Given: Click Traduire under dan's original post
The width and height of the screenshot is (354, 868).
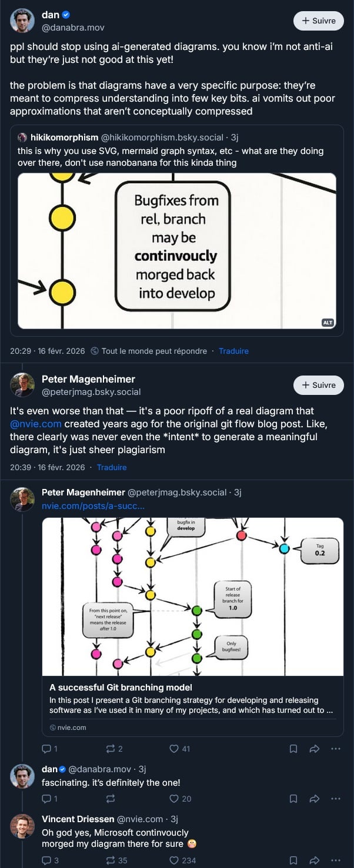Looking at the screenshot, I should point(233,351).
